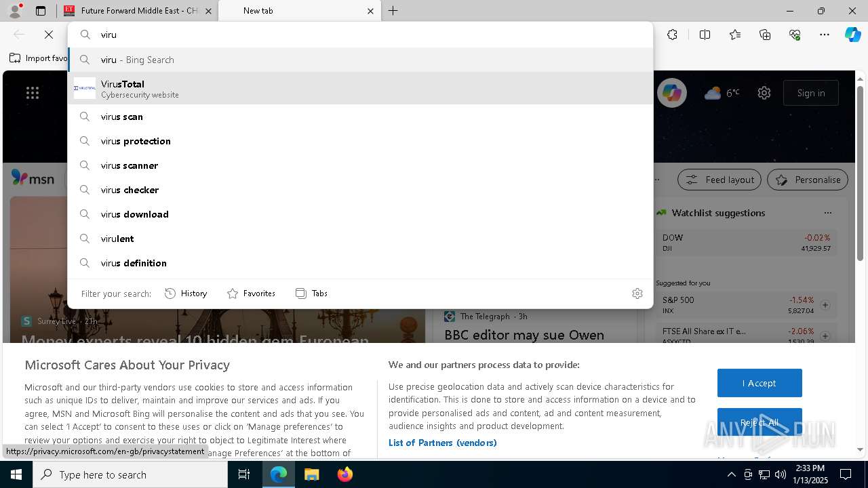Click the taskbar search box
The width and height of the screenshot is (868, 488).
pyautogui.click(x=130, y=474)
